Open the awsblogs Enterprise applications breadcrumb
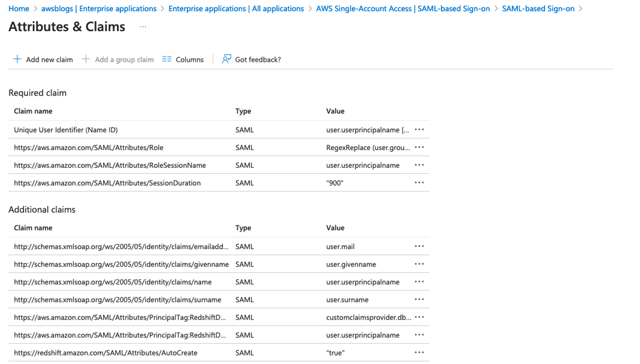640x364 pixels. (99, 8)
